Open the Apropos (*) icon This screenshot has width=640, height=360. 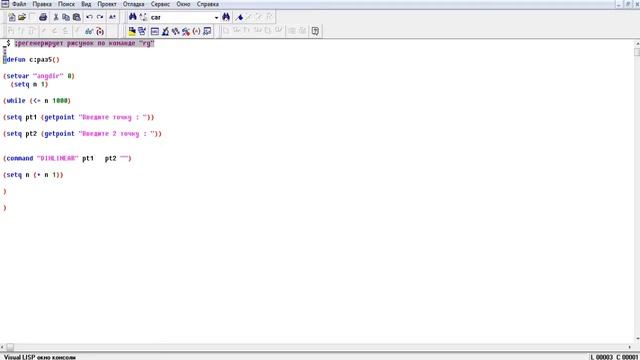click(196, 31)
